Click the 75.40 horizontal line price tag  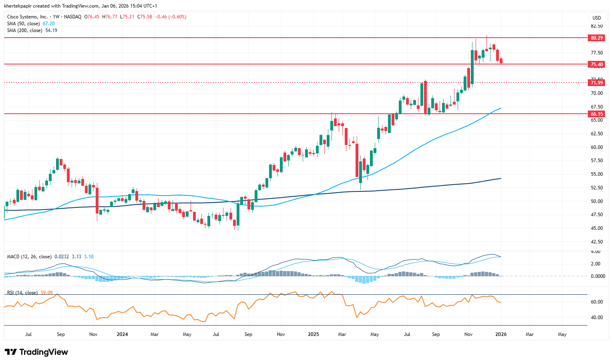tap(597, 64)
